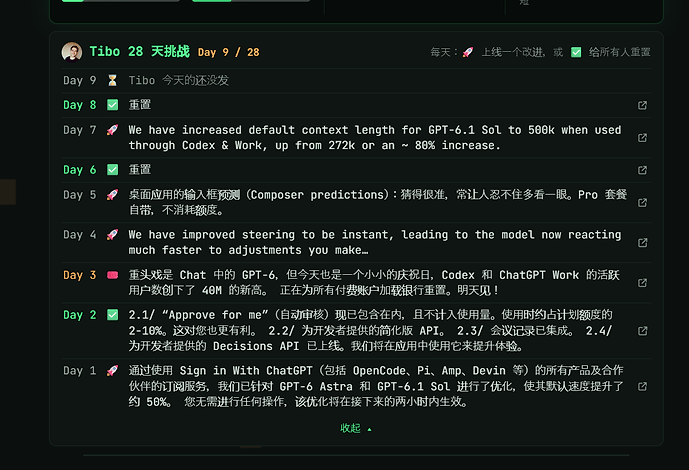The image size is (689, 470).
Task: Click the 每天 label in header
Action: click(x=444, y=52)
